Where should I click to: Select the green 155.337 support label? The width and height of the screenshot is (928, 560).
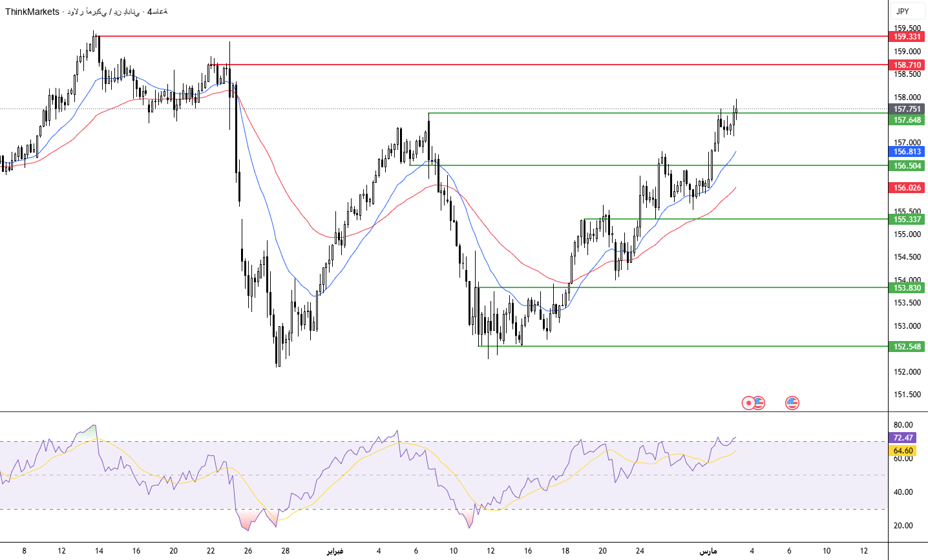click(907, 220)
